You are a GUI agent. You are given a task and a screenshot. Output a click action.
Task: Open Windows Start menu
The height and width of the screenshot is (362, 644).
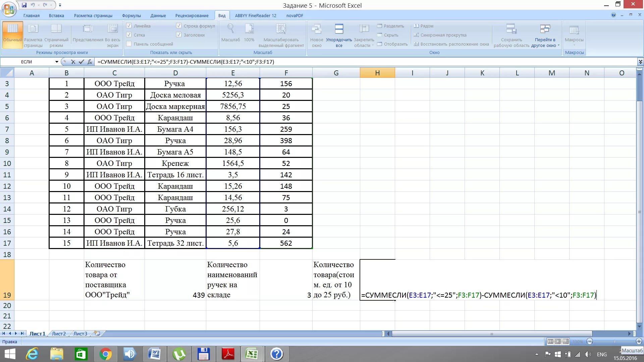[x=10, y=354]
